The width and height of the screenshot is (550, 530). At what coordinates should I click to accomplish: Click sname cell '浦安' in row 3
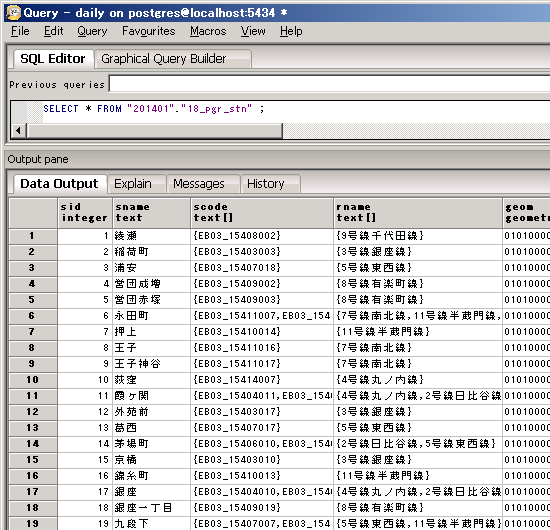click(152, 268)
